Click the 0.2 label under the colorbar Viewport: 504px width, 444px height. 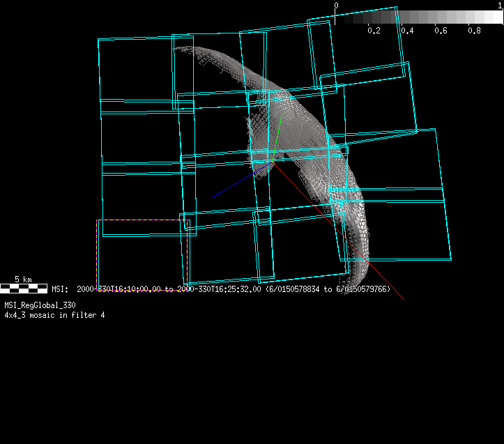(374, 31)
